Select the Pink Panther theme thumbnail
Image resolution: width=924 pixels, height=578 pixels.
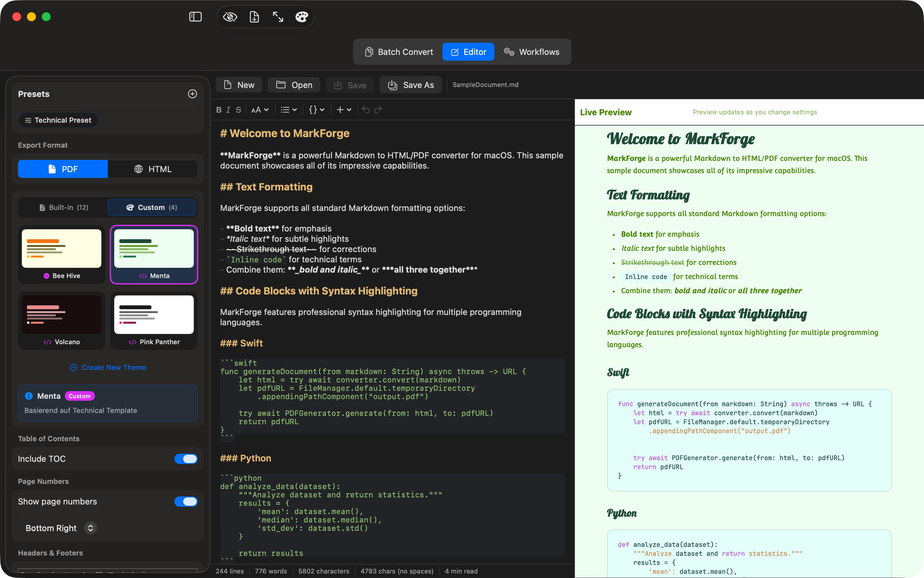pyautogui.click(x=154, y=321)
